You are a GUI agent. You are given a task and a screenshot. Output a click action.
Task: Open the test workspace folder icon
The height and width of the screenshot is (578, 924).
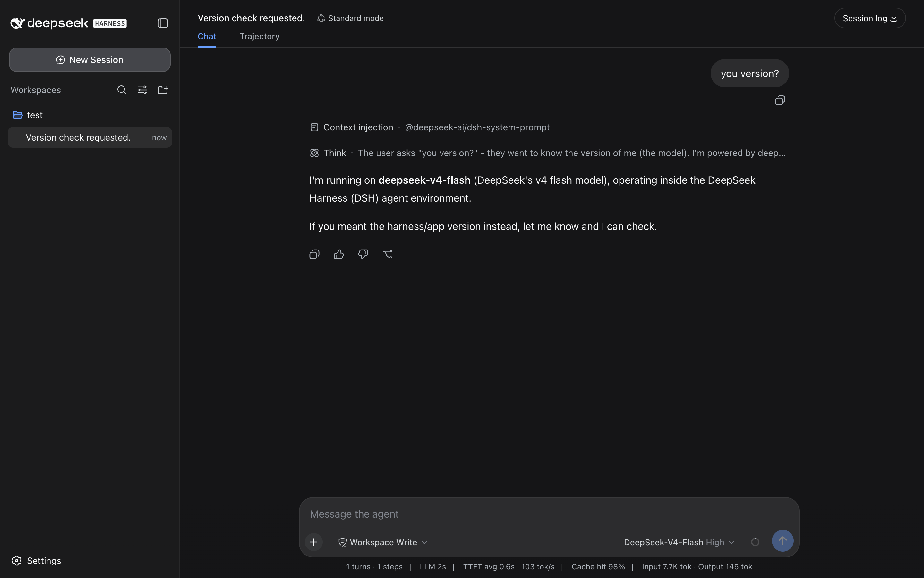point(18,115)
